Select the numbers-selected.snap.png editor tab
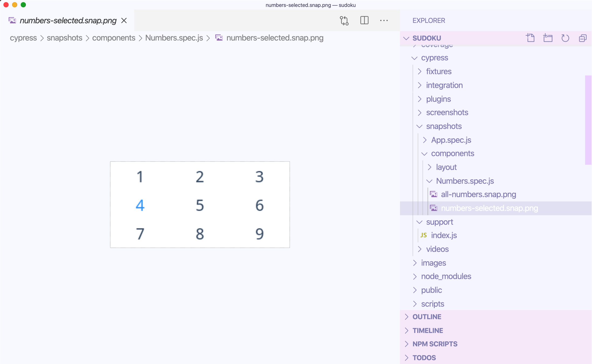Viewport: 592px width, 364px height. pyautogui.click(x=68, y=20)
